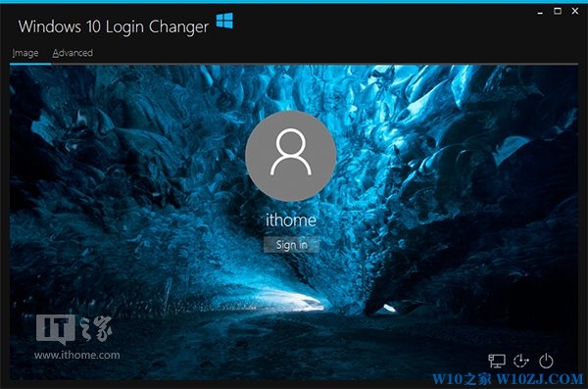The width and height of the screenshot is (588, 389).
Task: Click the ithome username text
Action: tap(291, 219)
